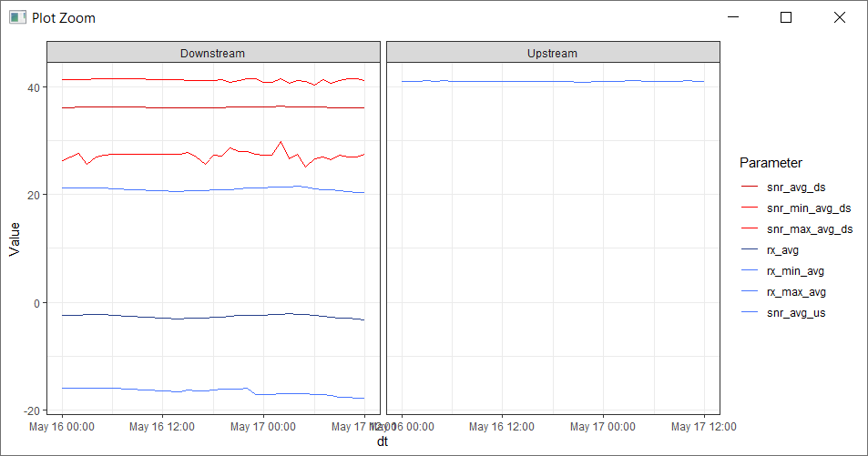Click the rx_min_avg legend label
Image resolution: width=868 pixels, height=456 pixels.
pyautogui.click(x=795, y=271)
